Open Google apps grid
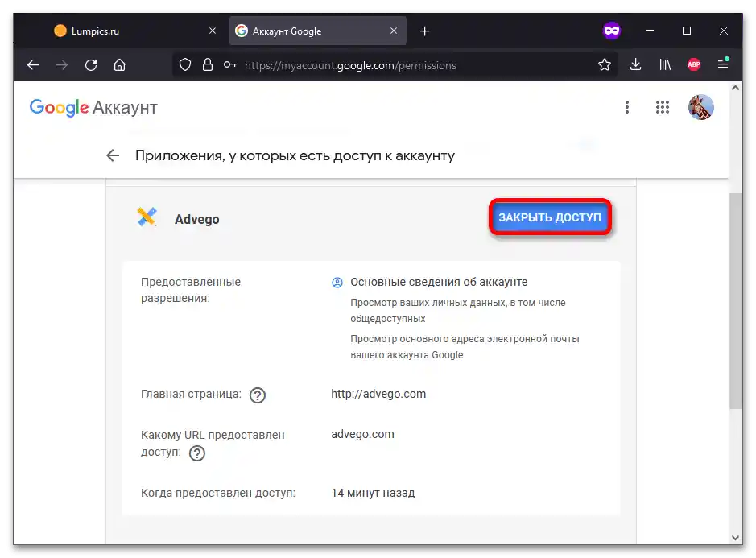The height and width of the screenshot is (558, 756). coord(663,107)
